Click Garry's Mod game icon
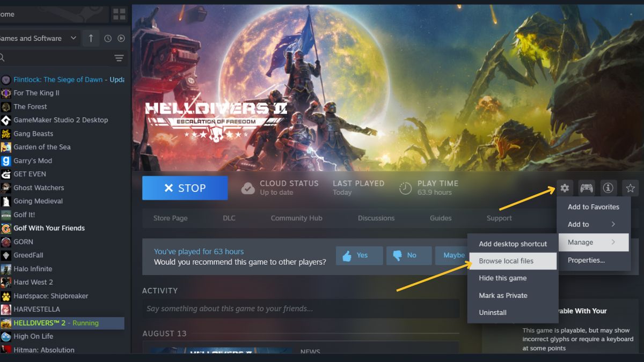Viewport: 644px width, 362px height. pos(6,160)
